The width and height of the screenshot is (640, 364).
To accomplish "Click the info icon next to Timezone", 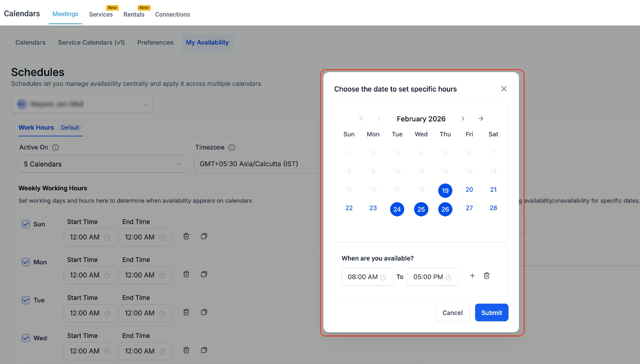I will coord(231,147).
